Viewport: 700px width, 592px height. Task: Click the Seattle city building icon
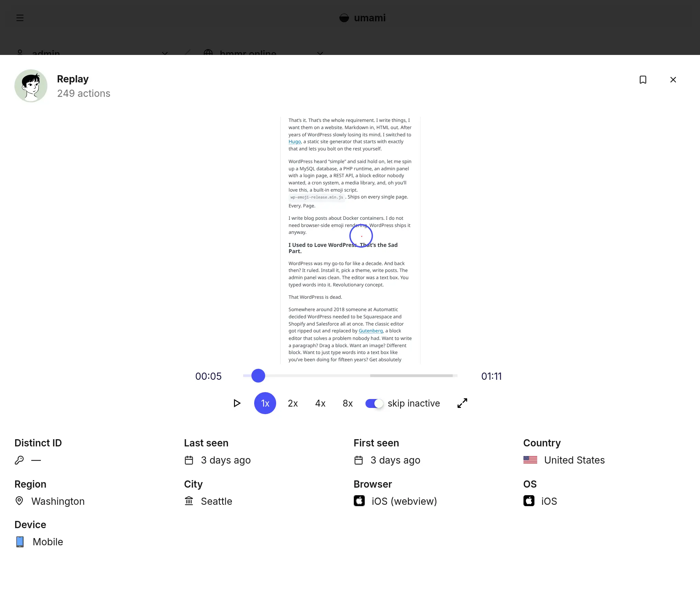click(x=189, y=501)
